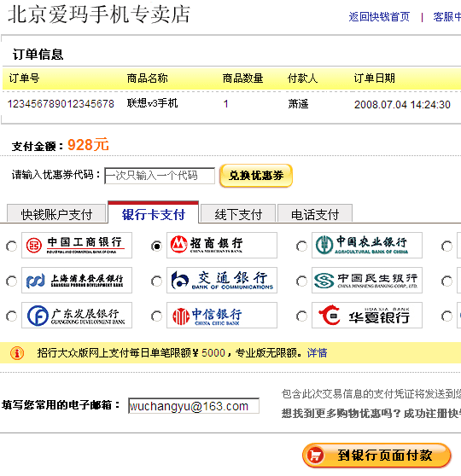
Task: Click the coupon code input field
Action: (x=160, y=176)
